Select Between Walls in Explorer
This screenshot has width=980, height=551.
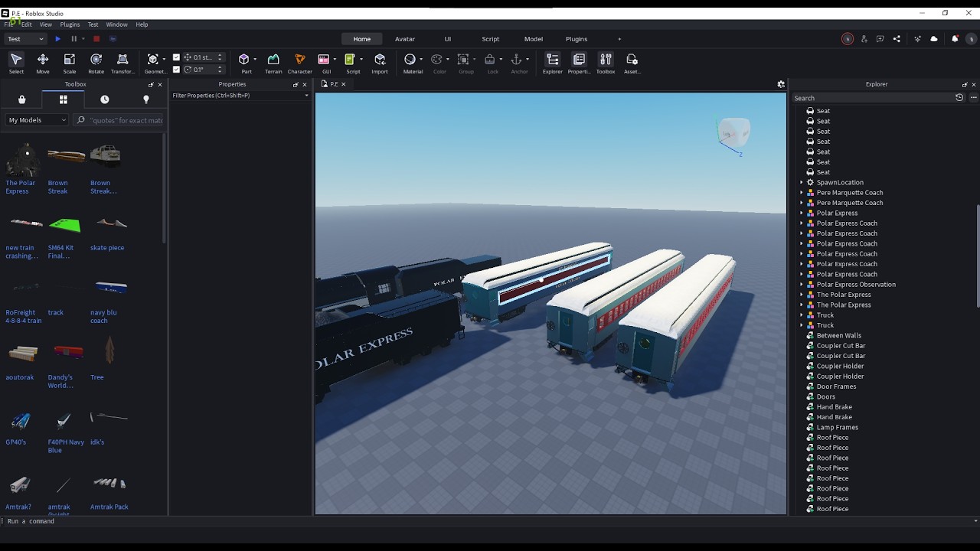pos(838,335)
